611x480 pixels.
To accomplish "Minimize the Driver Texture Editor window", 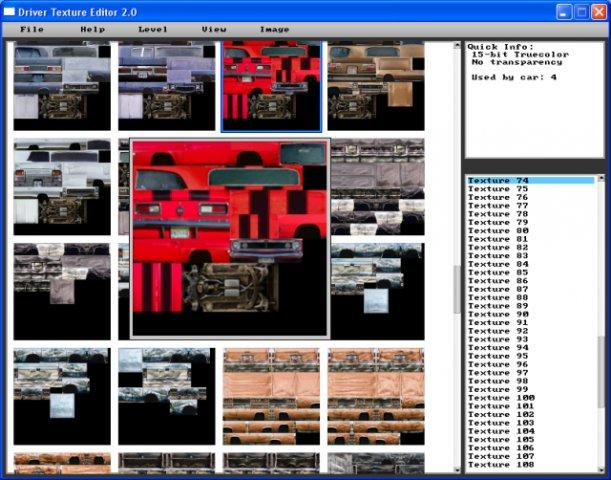I will tap(563, 12).
